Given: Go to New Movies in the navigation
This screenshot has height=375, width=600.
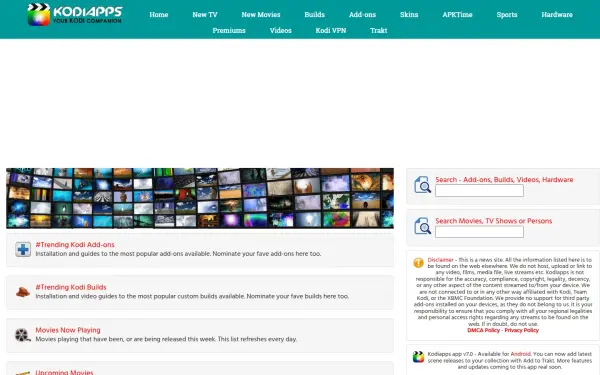Looking at the screenshot, I should click(x=261, y=15).
